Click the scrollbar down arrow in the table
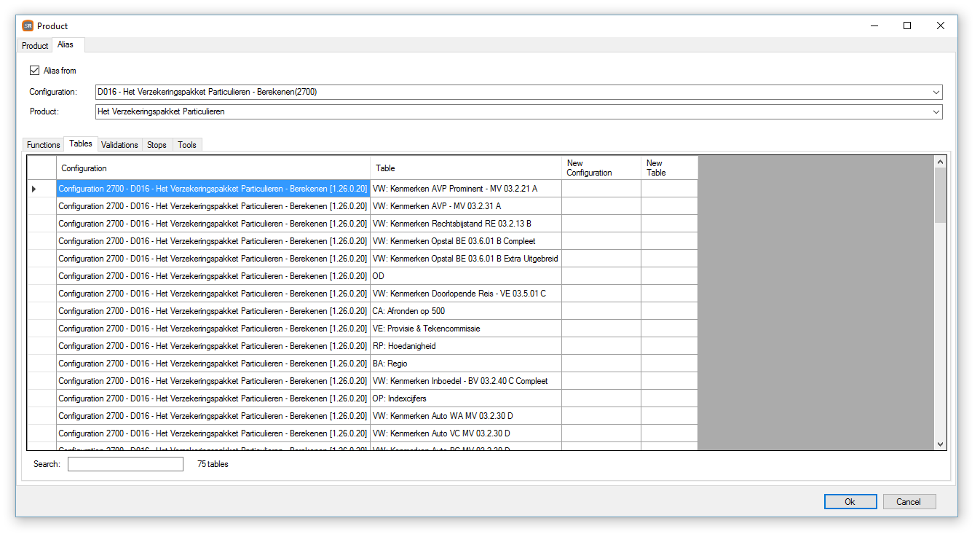The image size is (980, 534). pyautogui.click(x=940, y=443)
